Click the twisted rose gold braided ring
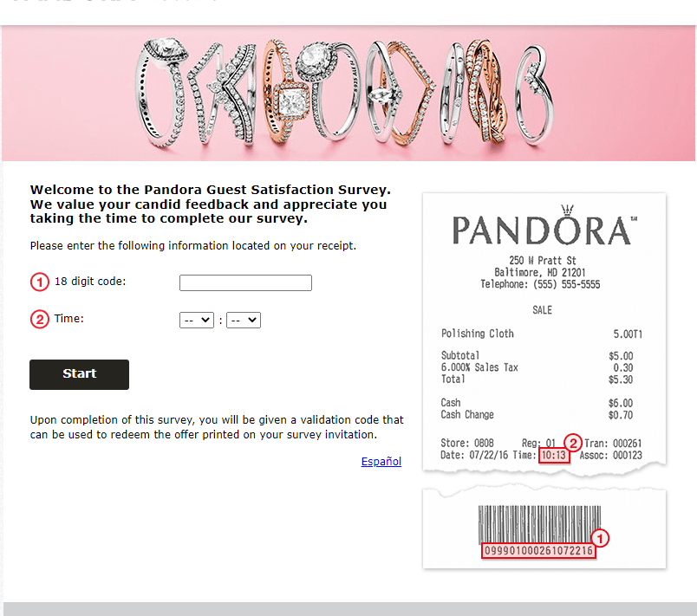 click(485, 91)
